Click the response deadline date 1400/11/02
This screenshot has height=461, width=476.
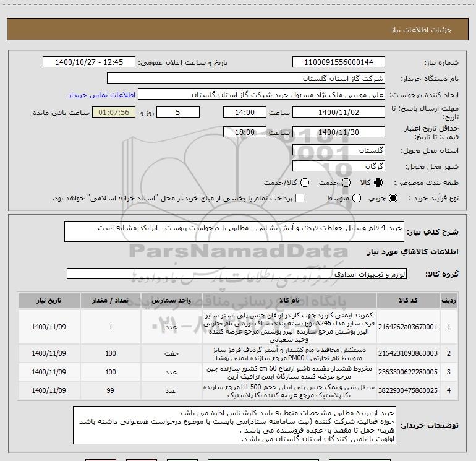(339, 112)
